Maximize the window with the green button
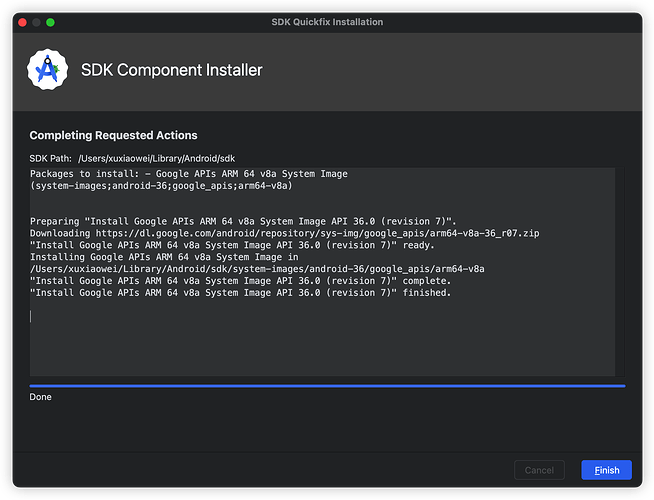Screen dimensions: 654x500 pyautogui.click(x=51, y=22)
